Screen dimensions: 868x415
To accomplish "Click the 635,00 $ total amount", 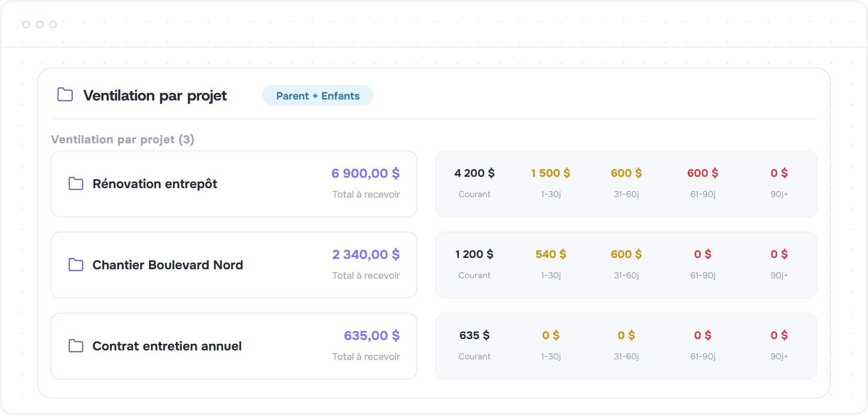I will (x=372, y=335).
